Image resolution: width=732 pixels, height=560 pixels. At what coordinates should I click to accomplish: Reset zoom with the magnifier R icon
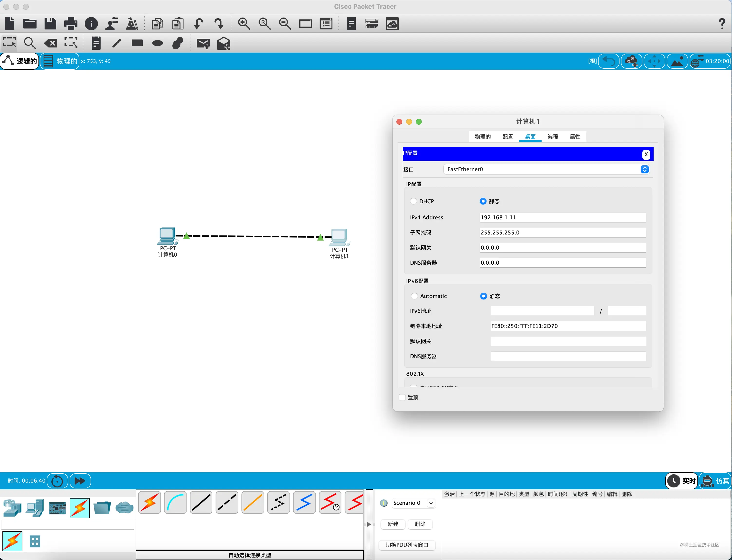pos(264,24)
